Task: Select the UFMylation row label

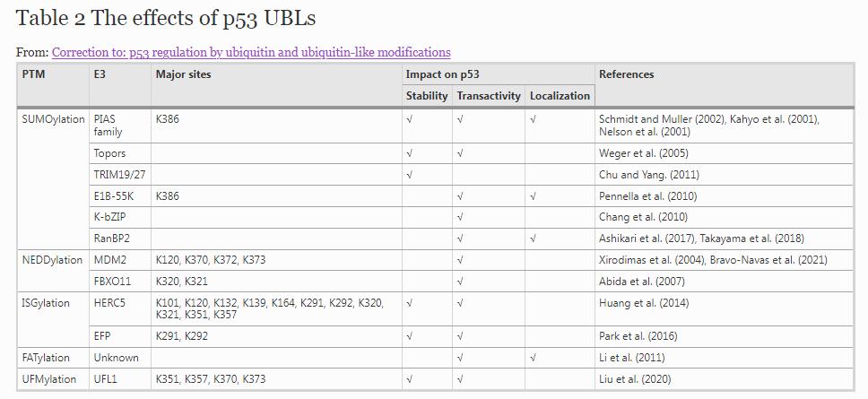Action: [51, 379]
